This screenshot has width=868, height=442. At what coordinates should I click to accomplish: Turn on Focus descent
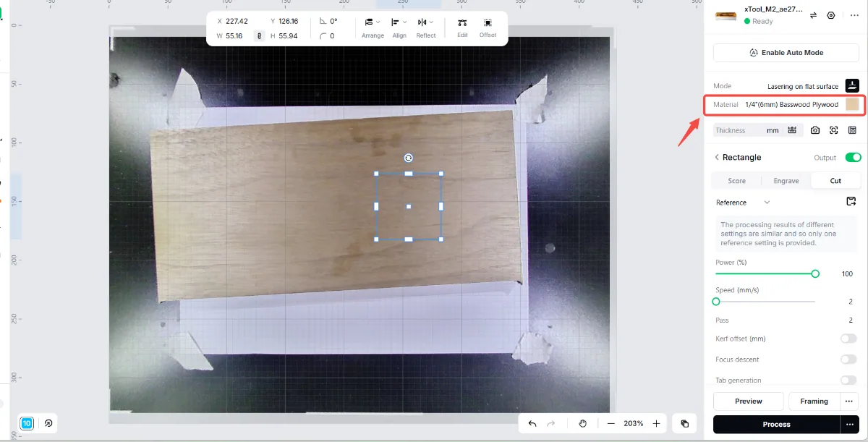(848, 360)
